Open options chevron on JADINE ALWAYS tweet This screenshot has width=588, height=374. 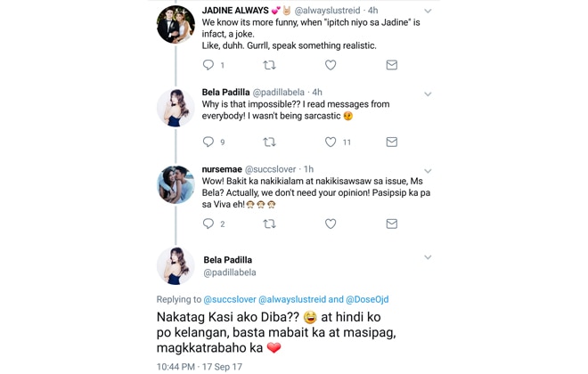pyautogui.click(x=428, y=11)
